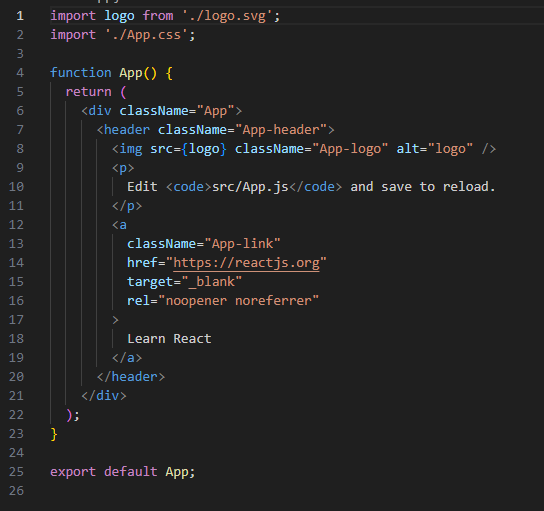Image resolution: width=544 pixels, height=511 pixels.
Task: Click the yellow opening brace on line 4
Action: 169,74
